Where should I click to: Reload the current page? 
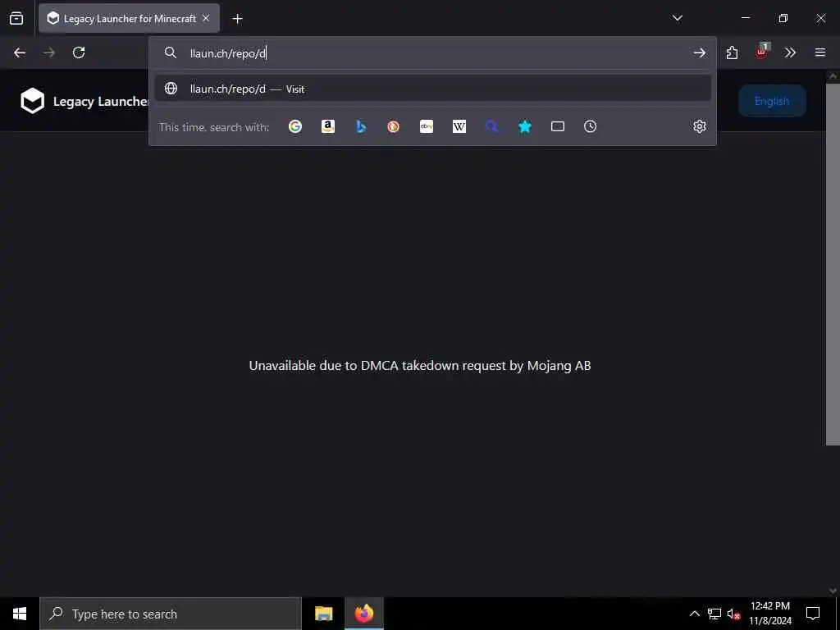click(79, 52)
